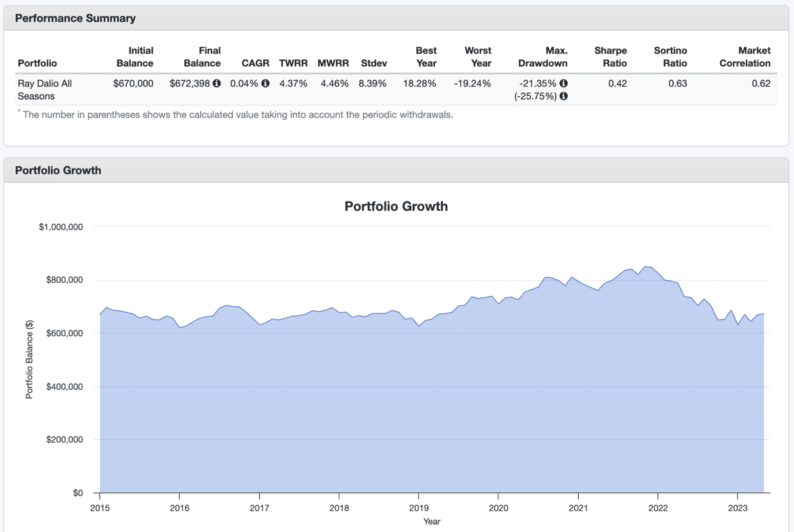This screenshot has height=532, width=794.
Task: Click the 2016 x-axis label
Action: (180, 508)
